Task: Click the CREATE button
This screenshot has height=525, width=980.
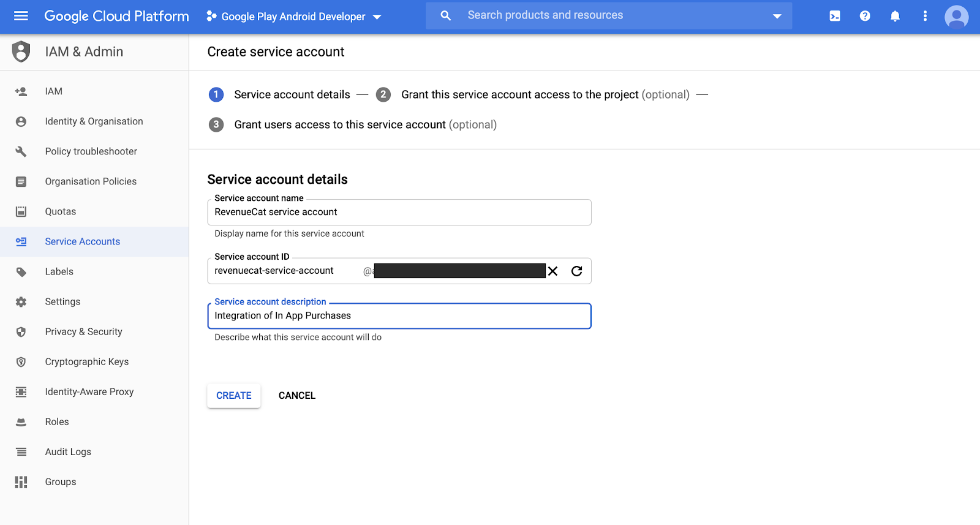Action: coord(234,396)
